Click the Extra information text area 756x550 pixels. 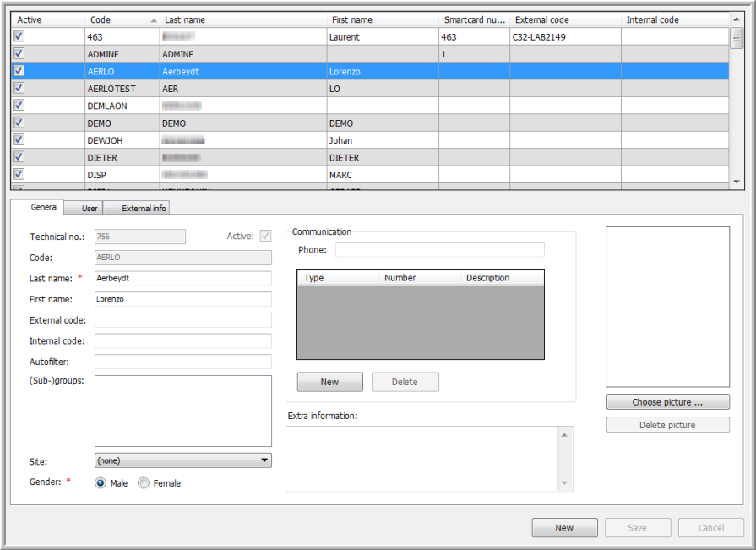point(422,458)
